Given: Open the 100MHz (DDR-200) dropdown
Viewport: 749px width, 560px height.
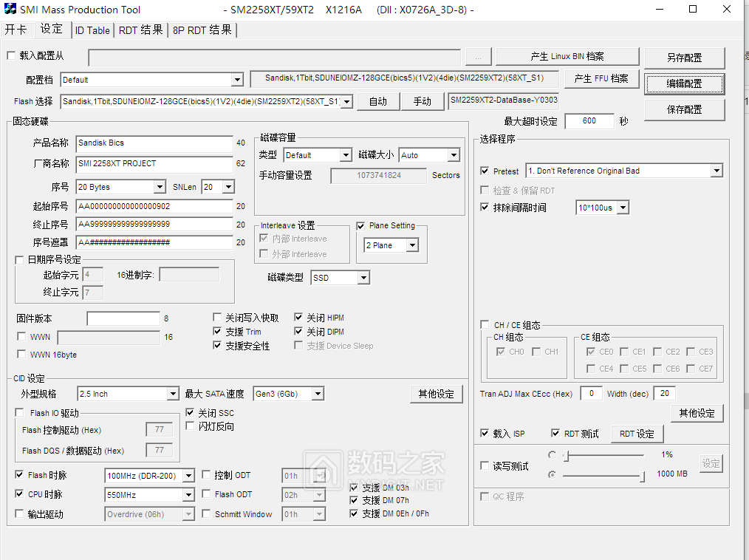Looking at the screenshot, I should [x=188, y=476].
